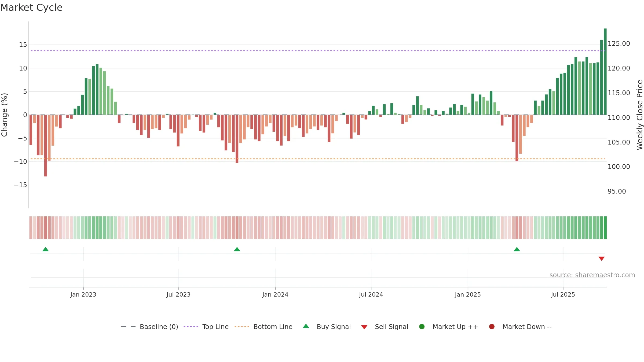Click the buy signal triangle in spring 2025
This screenshot has height=362, width=644.
coord(517,249)
